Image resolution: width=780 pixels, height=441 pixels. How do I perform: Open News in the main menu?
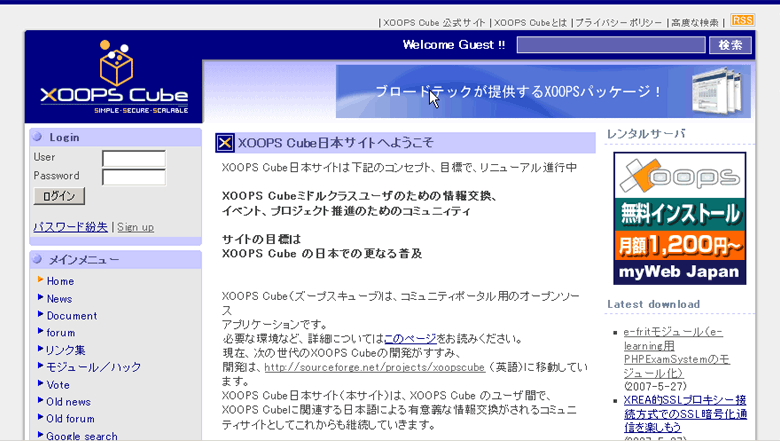point(59,299)
